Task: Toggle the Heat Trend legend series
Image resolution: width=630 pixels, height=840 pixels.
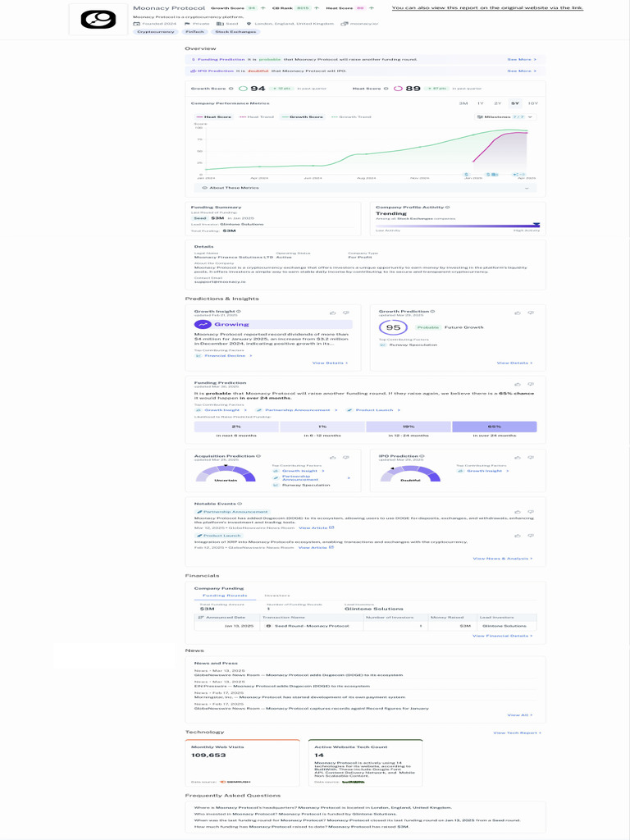Action: (x=257, y=116)
